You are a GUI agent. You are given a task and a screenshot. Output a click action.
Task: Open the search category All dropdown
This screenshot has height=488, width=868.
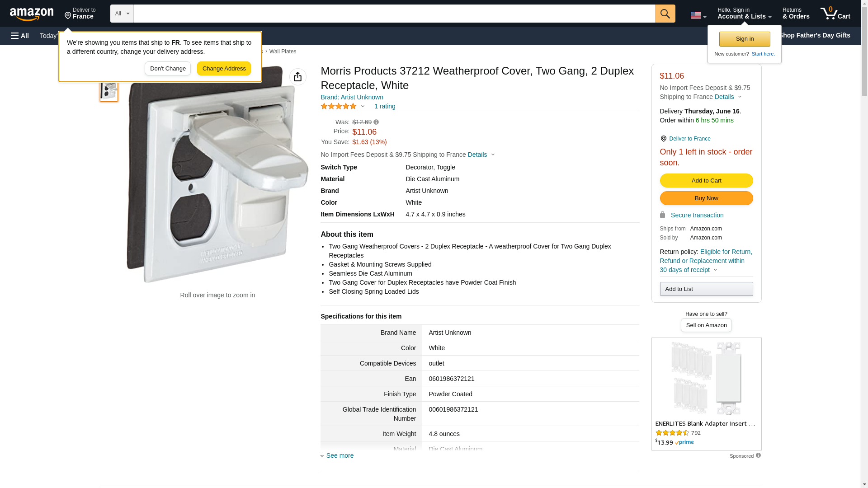click(x=122, y=14)
